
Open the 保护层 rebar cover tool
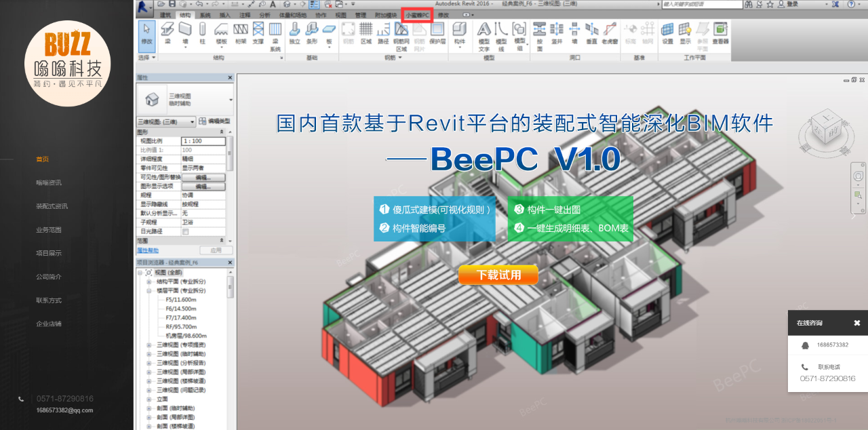[437, 33]
